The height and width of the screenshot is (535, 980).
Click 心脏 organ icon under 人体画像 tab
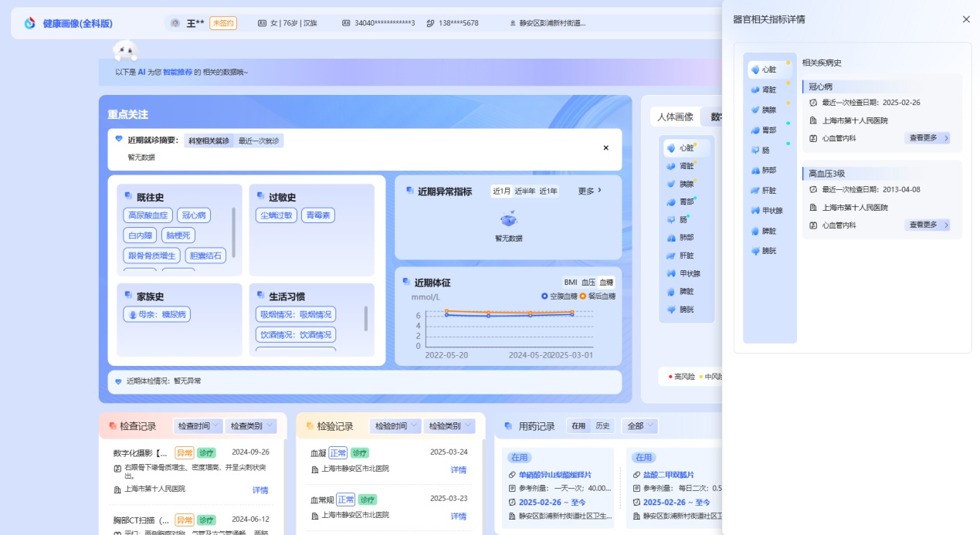pos(672,147)
